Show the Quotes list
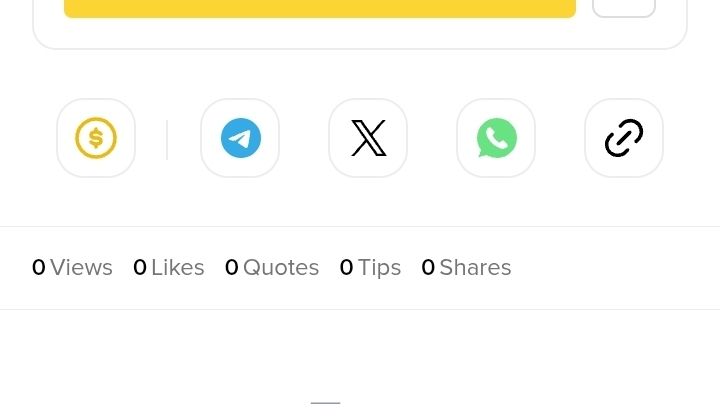This screenshot has width=720, height=404. [272, 267]
